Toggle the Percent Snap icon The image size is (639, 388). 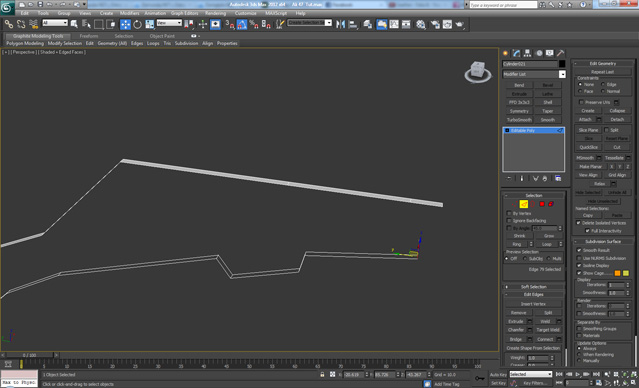point(254,24)
